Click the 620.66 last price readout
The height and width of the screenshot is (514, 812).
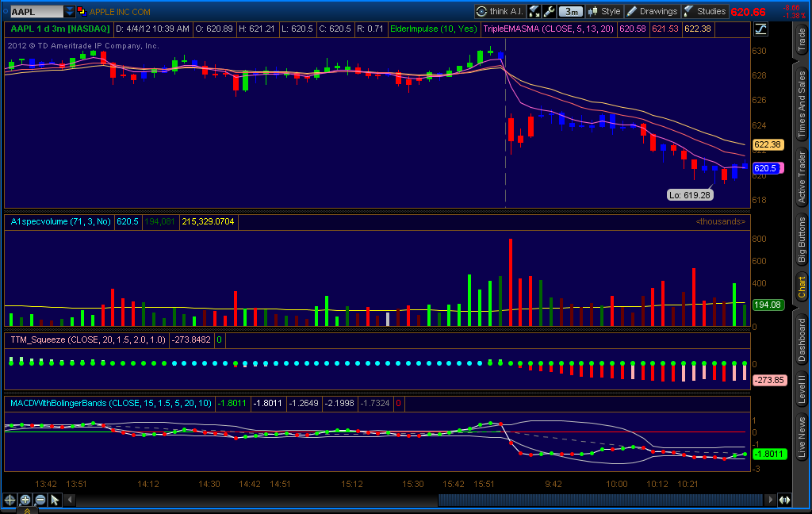pyautogui.click(x=748, y=12)
